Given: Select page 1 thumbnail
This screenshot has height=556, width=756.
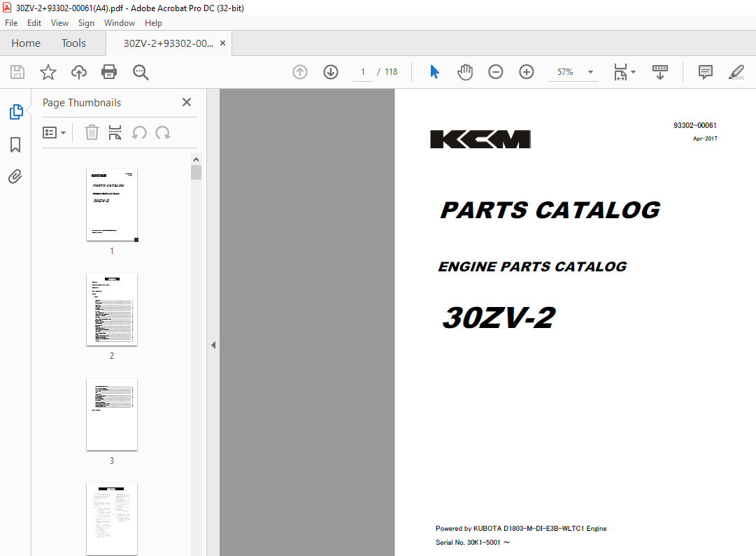Looking at the screenshot, I should click(x=112, y=205).
